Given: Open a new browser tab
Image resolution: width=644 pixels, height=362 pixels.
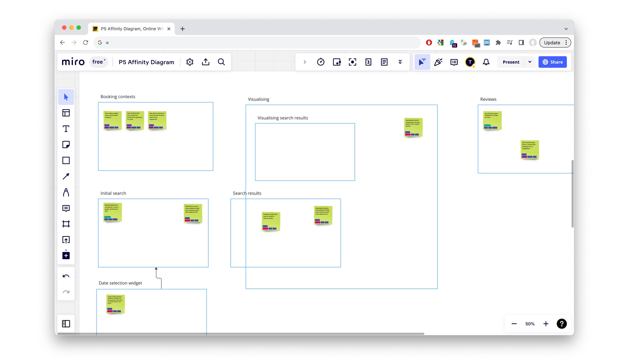Looking at the screenshot, I should coord(182,29).
